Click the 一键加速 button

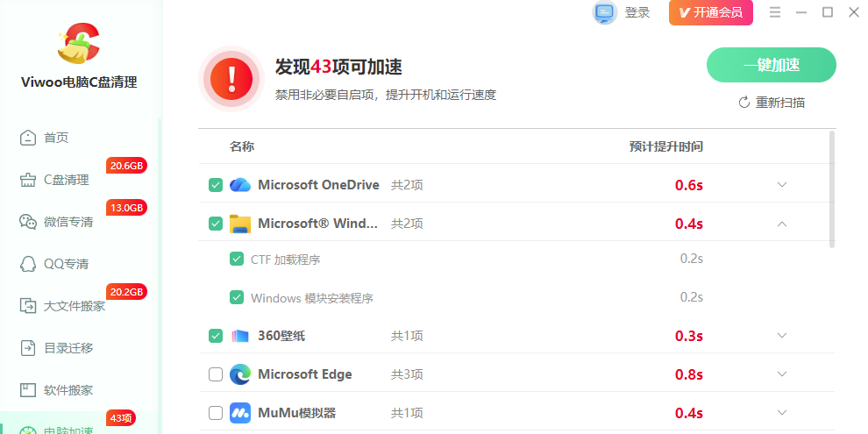click(x=772, y=65)
